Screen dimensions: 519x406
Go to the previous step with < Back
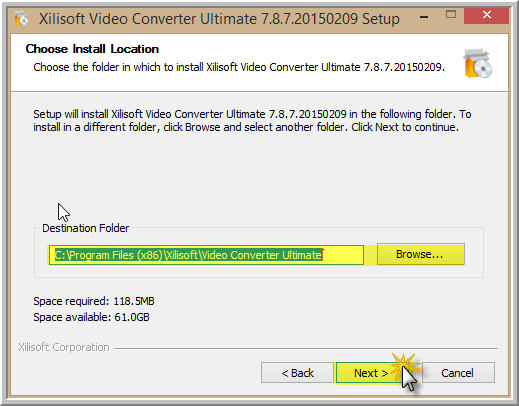point(297,373)
